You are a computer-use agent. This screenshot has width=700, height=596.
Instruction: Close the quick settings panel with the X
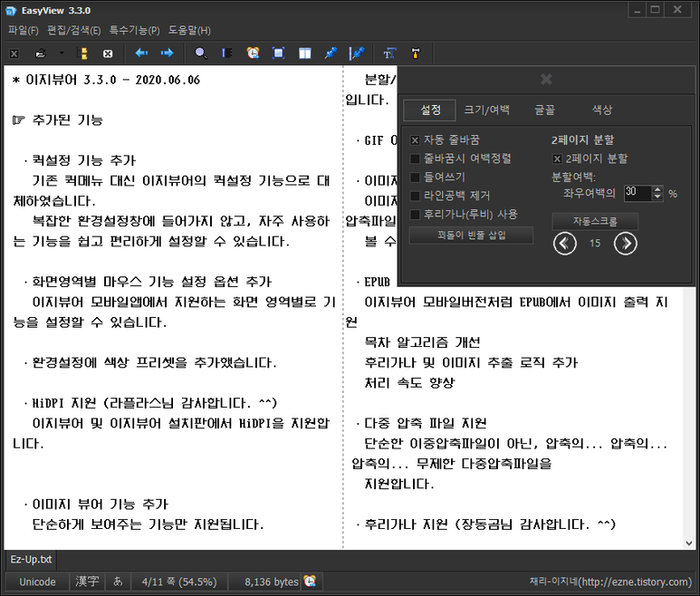point(546,80)
